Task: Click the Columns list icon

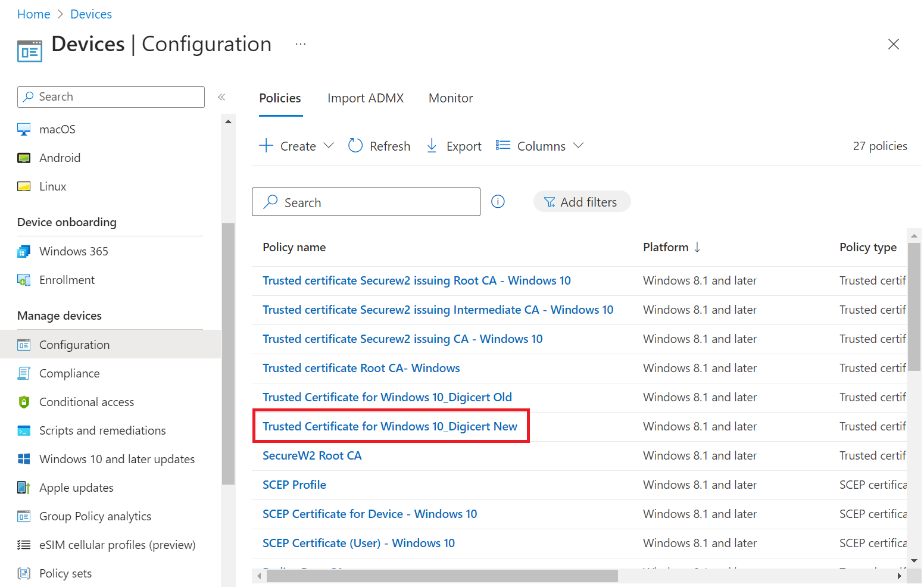Action: pyautogui.click(x=503, y=145)
